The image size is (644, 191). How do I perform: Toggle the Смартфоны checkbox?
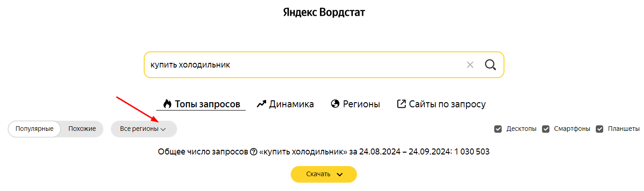[546, 129]
